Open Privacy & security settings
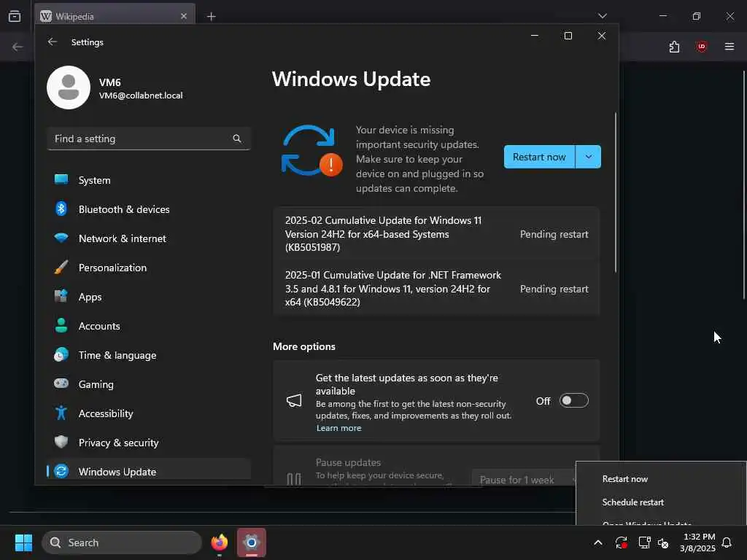747x560 pixels. coord(149,443)
